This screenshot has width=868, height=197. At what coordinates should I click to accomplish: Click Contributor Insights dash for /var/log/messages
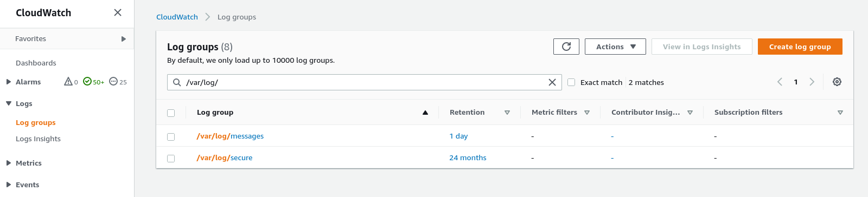click(x=612, y=136)
